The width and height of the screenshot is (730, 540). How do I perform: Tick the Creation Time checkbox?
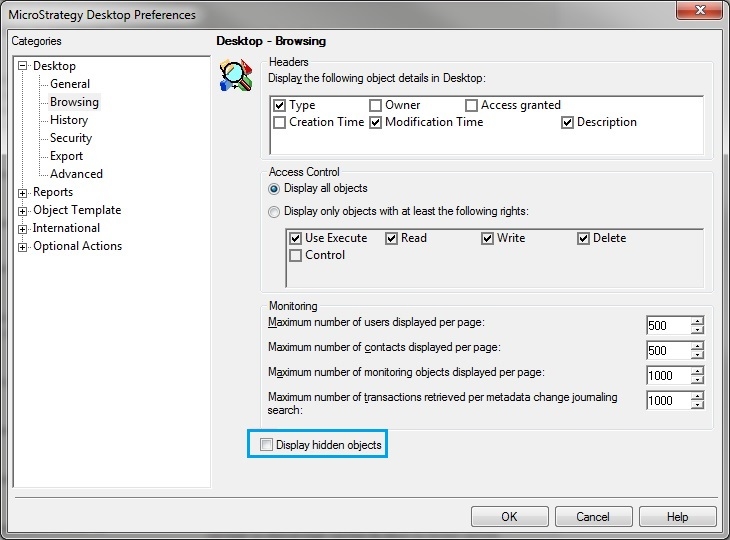tap(280, 123)
